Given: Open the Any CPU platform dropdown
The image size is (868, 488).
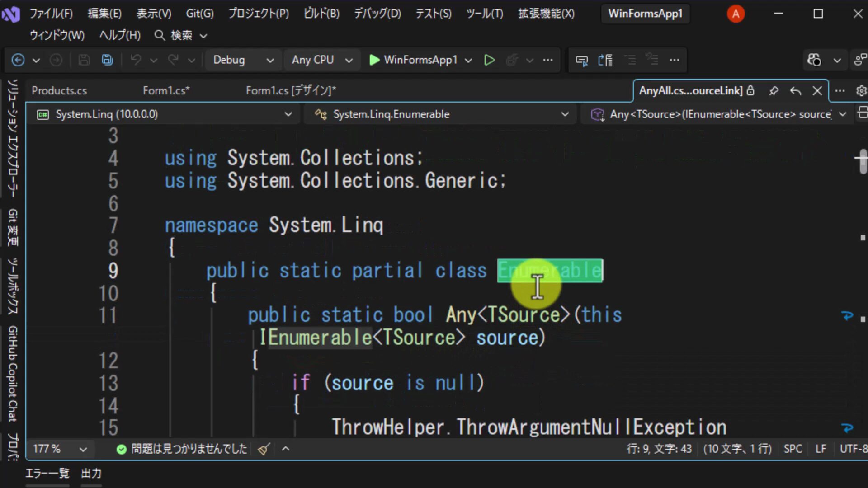Looking at the screenshot, I should tap(322, 60).
